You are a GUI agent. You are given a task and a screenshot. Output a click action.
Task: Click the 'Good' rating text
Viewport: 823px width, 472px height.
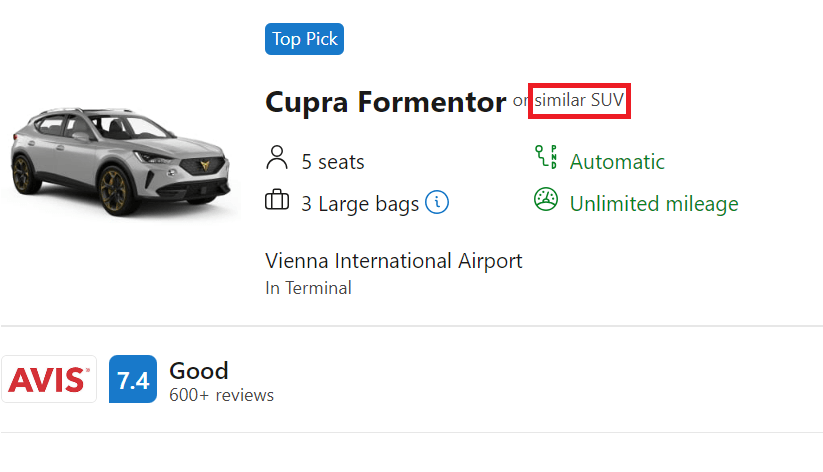(x=199, y=370)
